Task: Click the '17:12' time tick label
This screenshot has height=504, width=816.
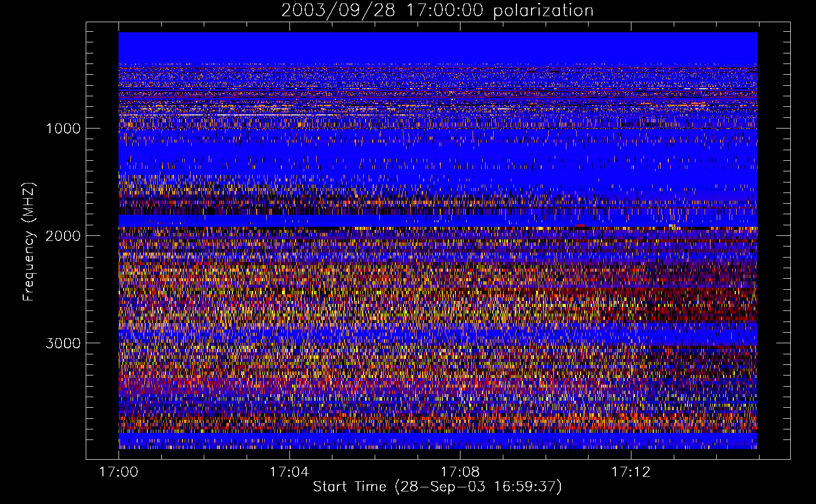Action: coord(631,472)
